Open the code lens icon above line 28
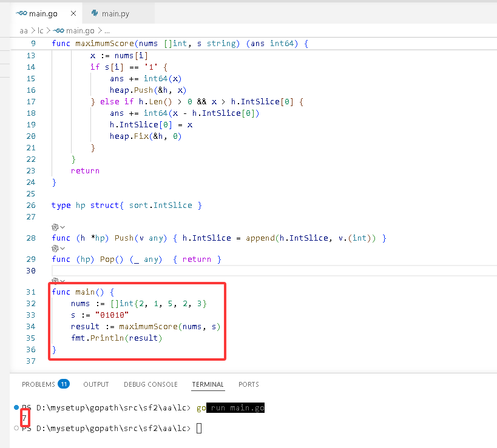Screen dimensions: 497x448 tap(55, 227)
